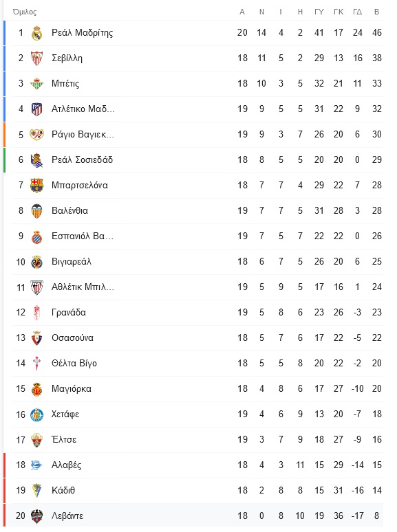Click the Οσασούνα team name
Screen dimensions: 397x532
pyautogui.click(x=72, y=338)
